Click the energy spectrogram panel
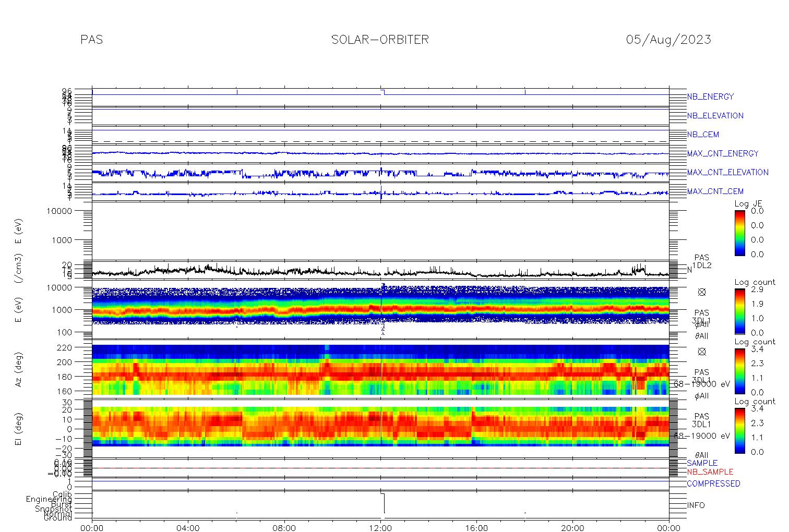 tap(380, 310)
